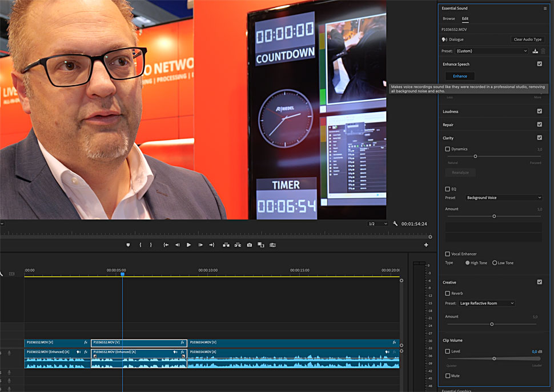Select the Low Tone radio button
This screenshot has height=392, width=554.
tap(495, 263)
